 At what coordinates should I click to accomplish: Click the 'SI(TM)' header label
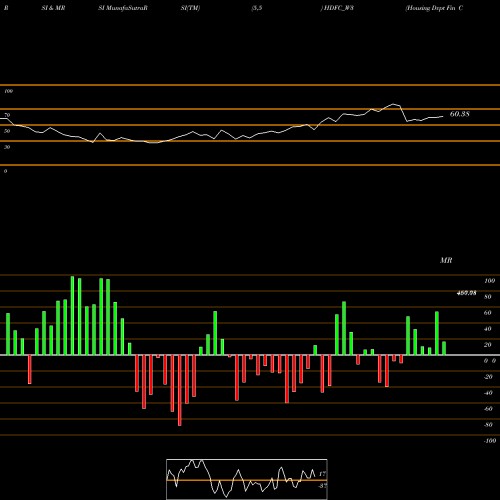click(190, 8)
